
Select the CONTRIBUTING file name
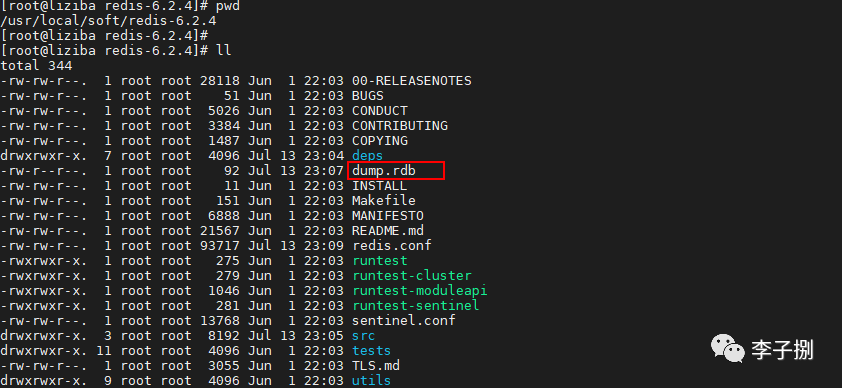pyautogui.click(x=400, y=126)
